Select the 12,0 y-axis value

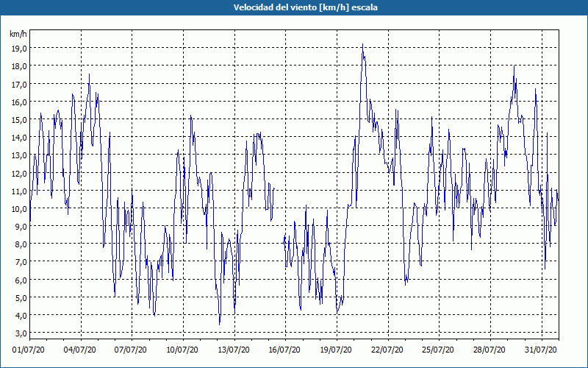click(20, 173)
